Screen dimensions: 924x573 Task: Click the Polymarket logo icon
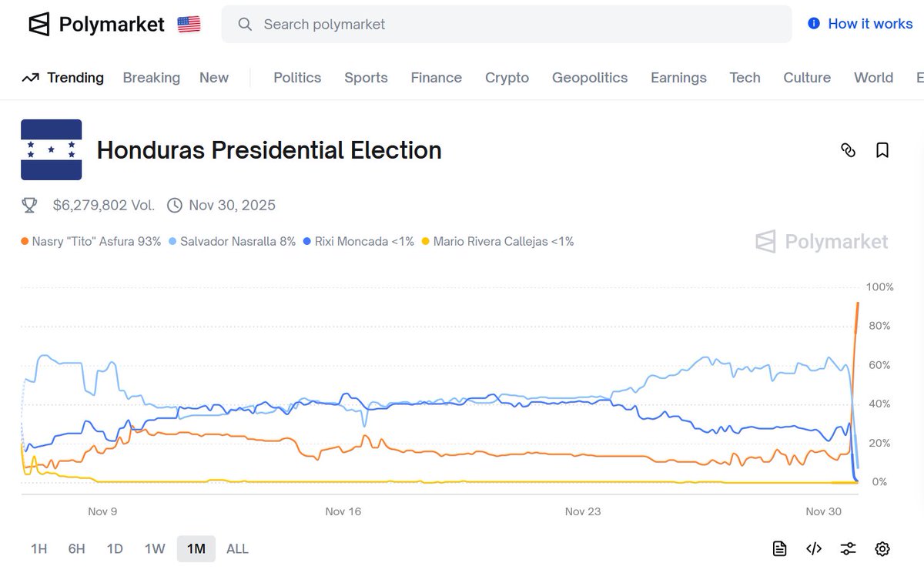39,25
